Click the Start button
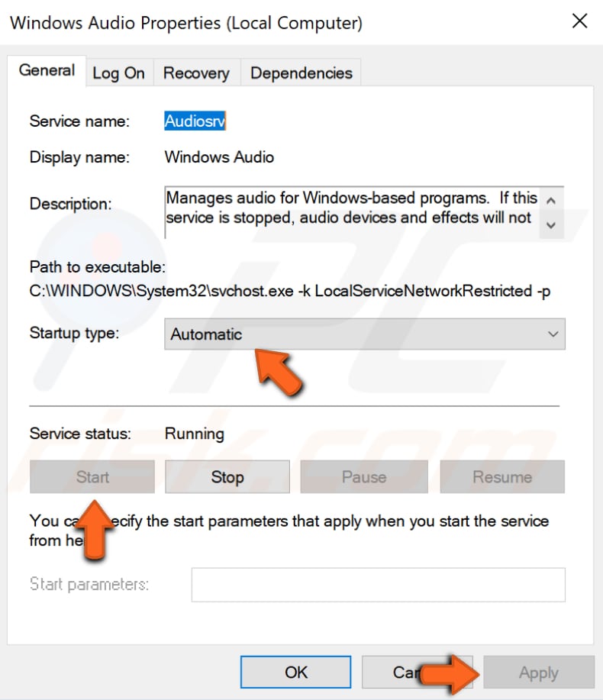603x700 pixels. 92,477
